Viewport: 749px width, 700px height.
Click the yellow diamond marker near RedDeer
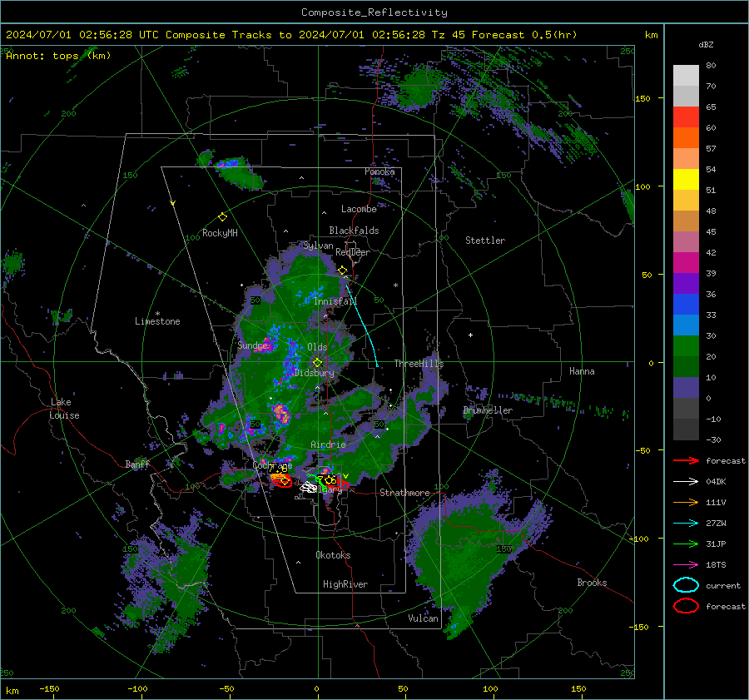343,271
